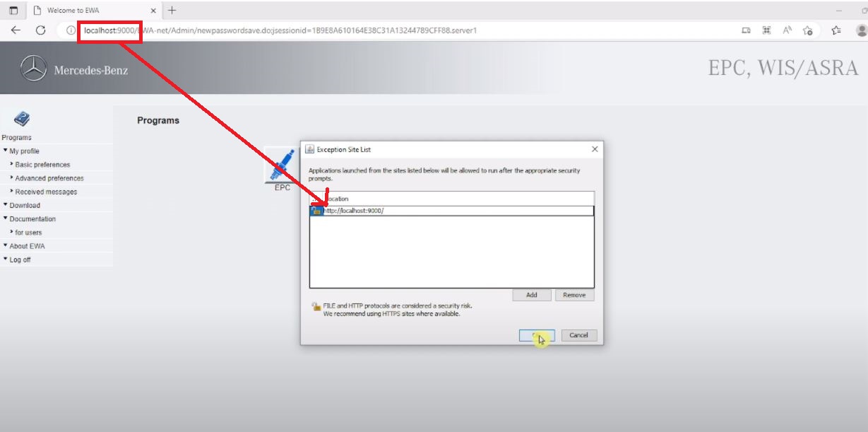Open Advanced preferences in the sidebar

click(x=49, y=178)
